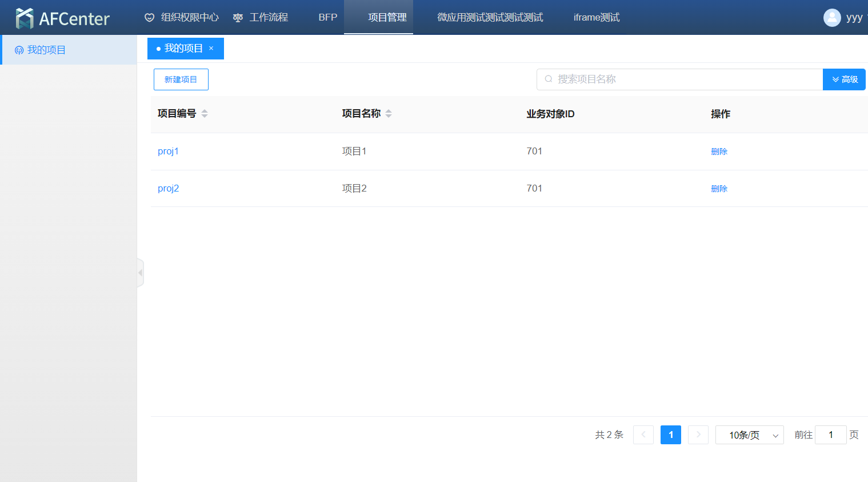This screenshot has height=482, width=868.
Task: Collapse the sidebar using the handle arrow
Action: 140,273
